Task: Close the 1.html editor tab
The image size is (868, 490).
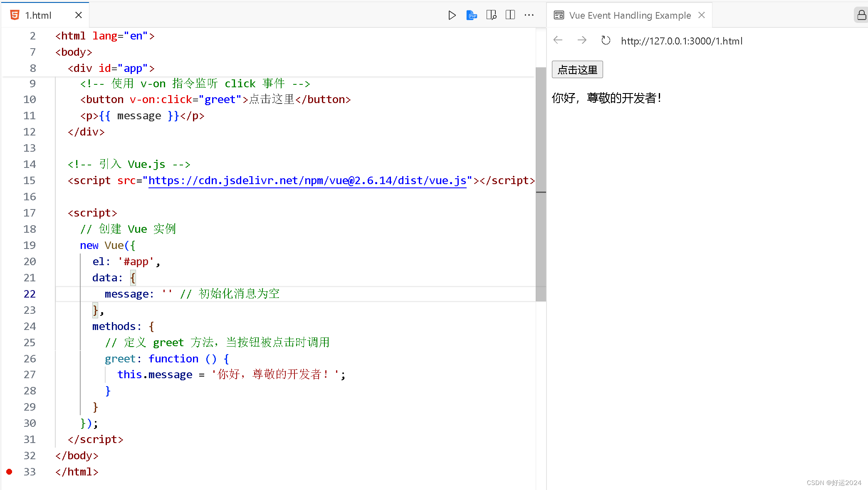Action: pos(78,15)
